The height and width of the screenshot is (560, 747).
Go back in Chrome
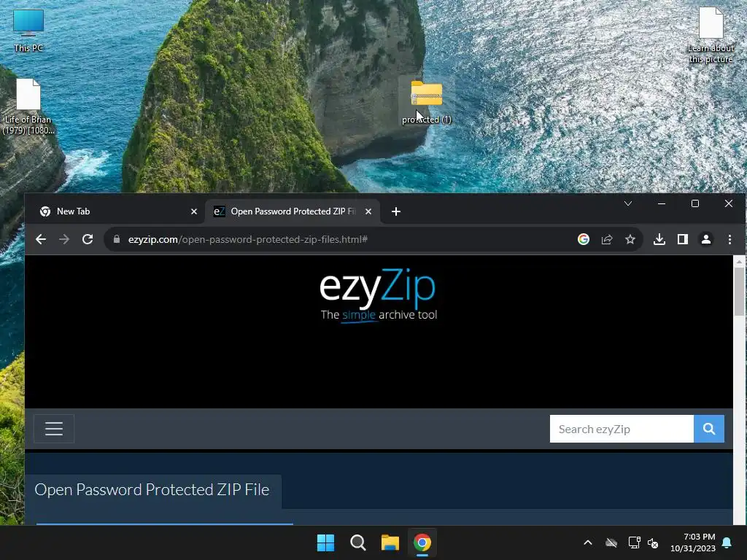tap(41, 239)
